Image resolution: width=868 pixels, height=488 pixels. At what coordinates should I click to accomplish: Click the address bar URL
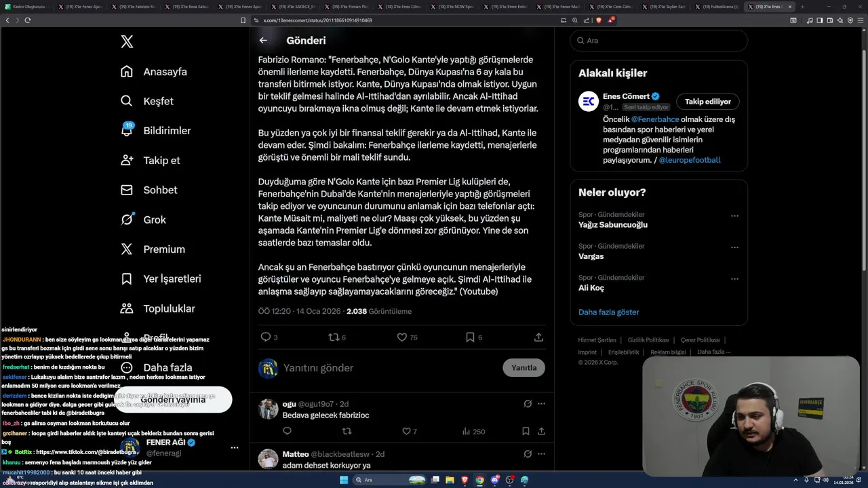tap(317, 20)
